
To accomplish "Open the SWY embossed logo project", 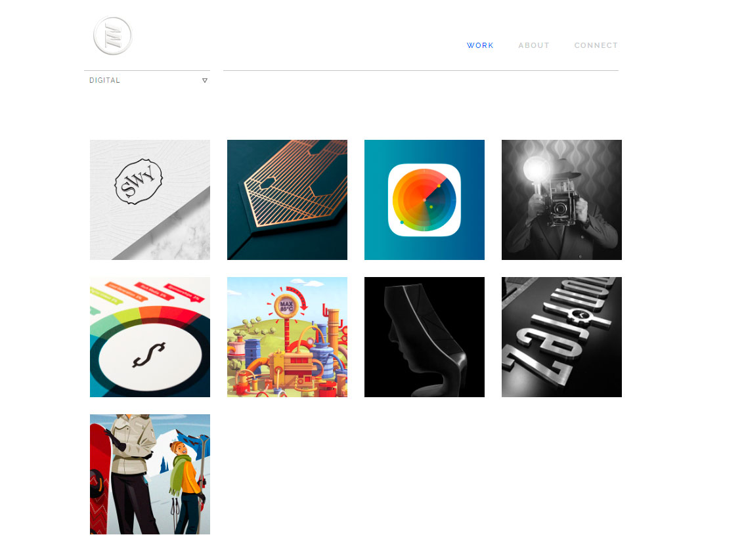I will [x=150, y=200].
